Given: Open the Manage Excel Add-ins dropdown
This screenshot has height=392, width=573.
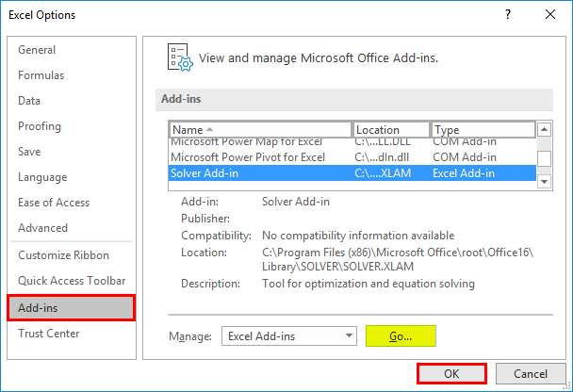Looking at the screenshot, I should [x=288, y=335].
